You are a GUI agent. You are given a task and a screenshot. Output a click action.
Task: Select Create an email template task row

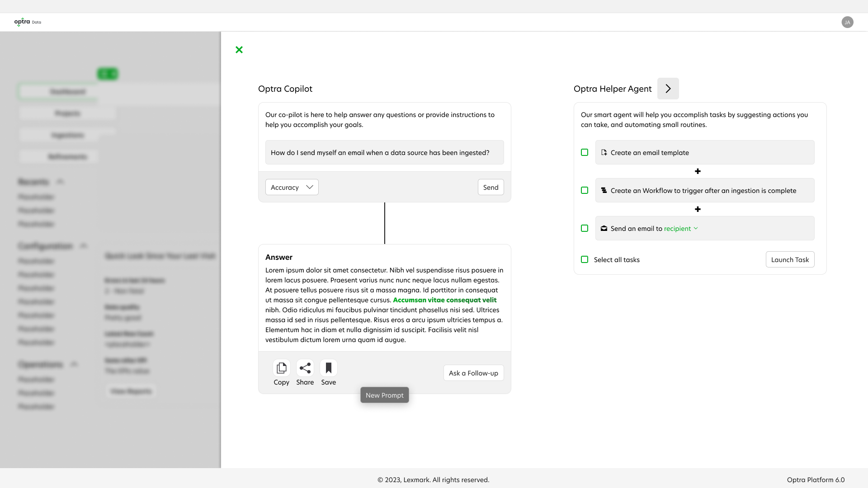(x=705, y=153)
